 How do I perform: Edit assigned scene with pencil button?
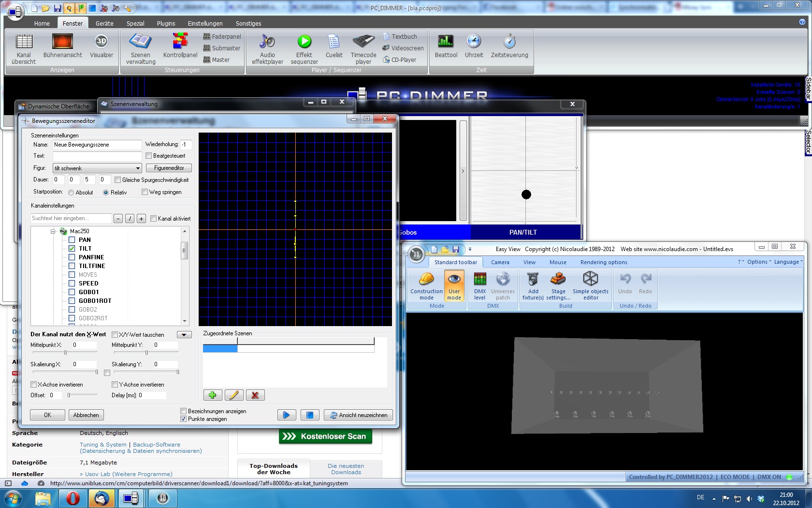coord(234,395)
